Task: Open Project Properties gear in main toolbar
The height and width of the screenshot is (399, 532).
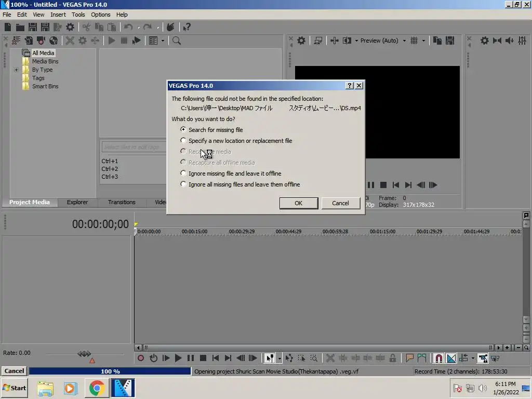Action: click(x=70, y=27)
